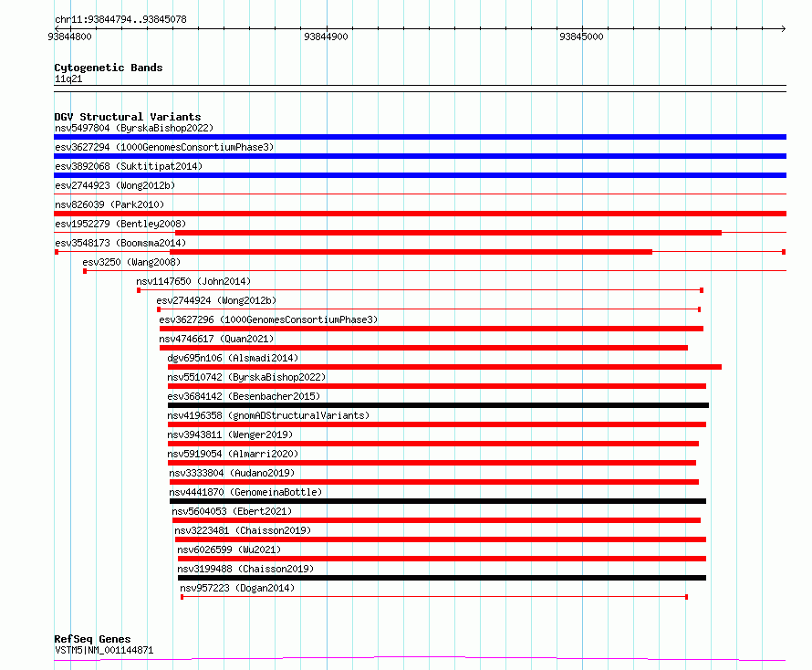
Task: Open nsv3943811 (Wenger2019) variant
Action: point(230,434)
